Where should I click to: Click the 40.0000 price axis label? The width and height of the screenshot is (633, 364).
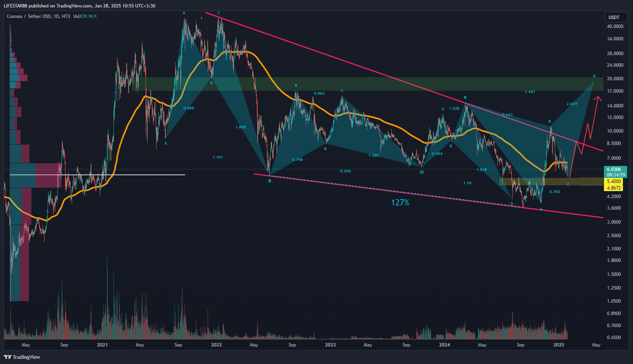tap(613, 26)
